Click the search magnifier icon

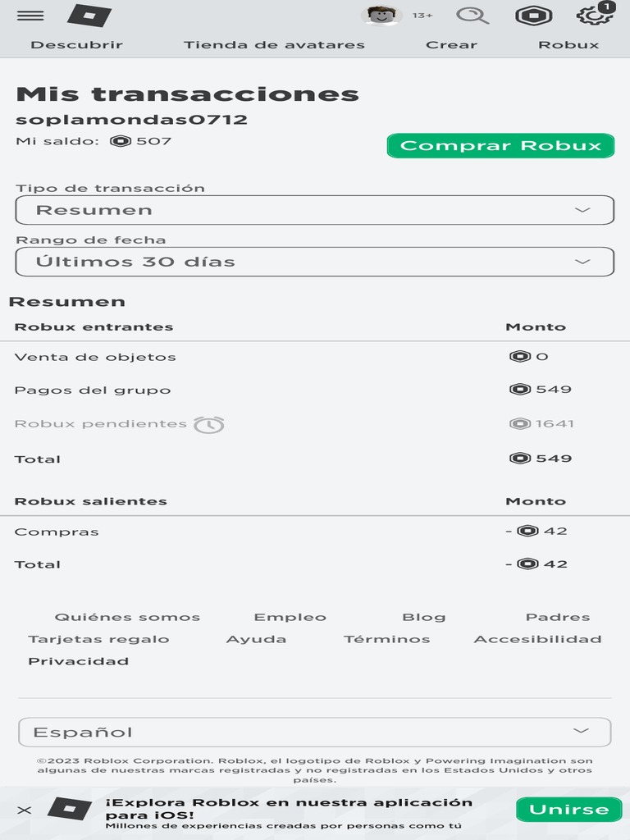[472, 16]
